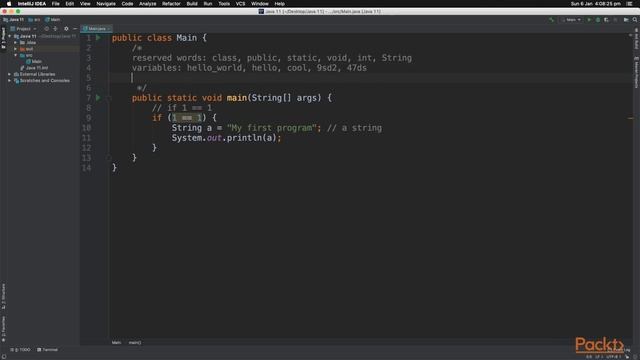Toggle the Structure tool window stripe button
The height and width of the screenshot is (360, 640).
(x=3, y=297)
